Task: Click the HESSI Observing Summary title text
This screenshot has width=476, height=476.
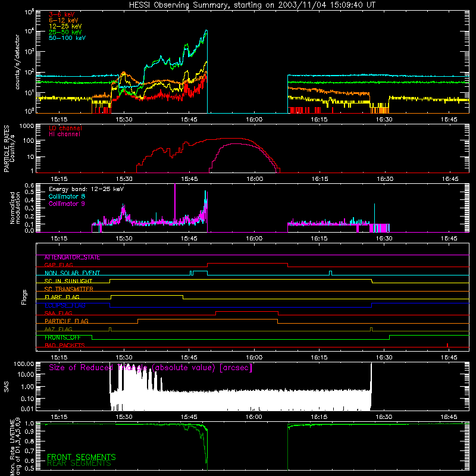Action: (252, 5)
